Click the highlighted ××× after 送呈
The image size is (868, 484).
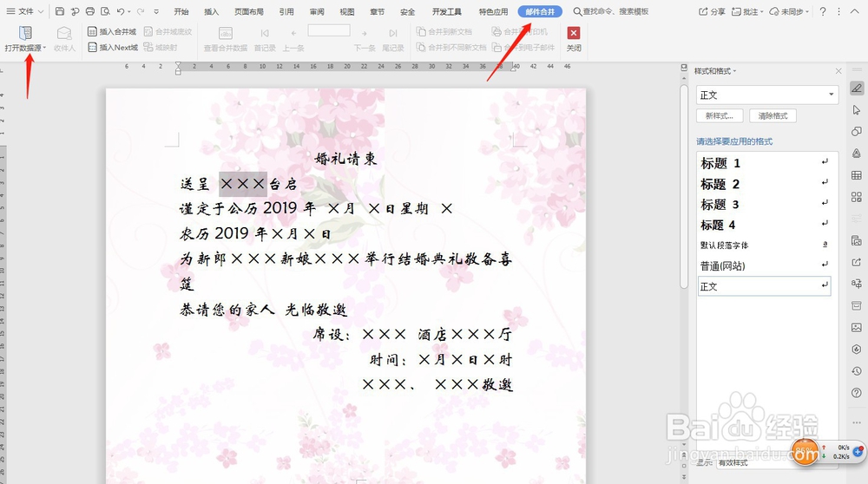[x=243, y=184]
